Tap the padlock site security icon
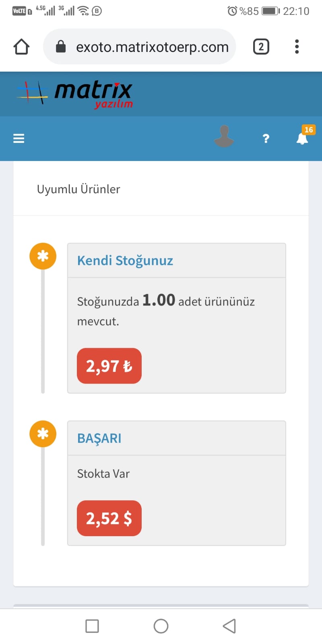 (61, 47)
